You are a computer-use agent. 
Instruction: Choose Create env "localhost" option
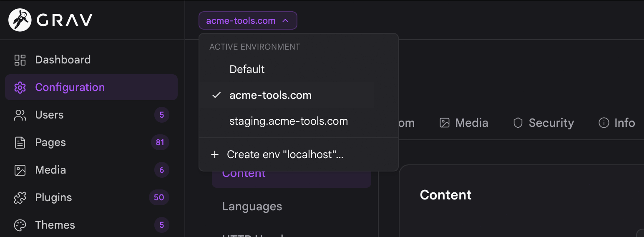299,154
